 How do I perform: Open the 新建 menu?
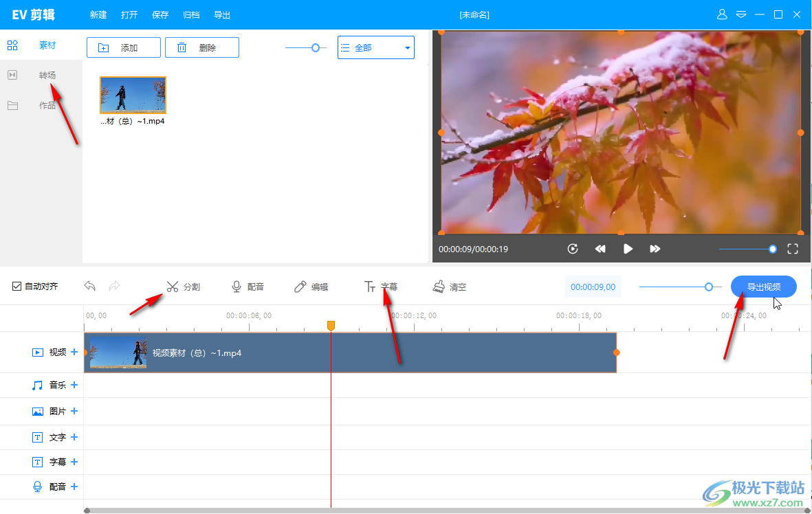98,15
